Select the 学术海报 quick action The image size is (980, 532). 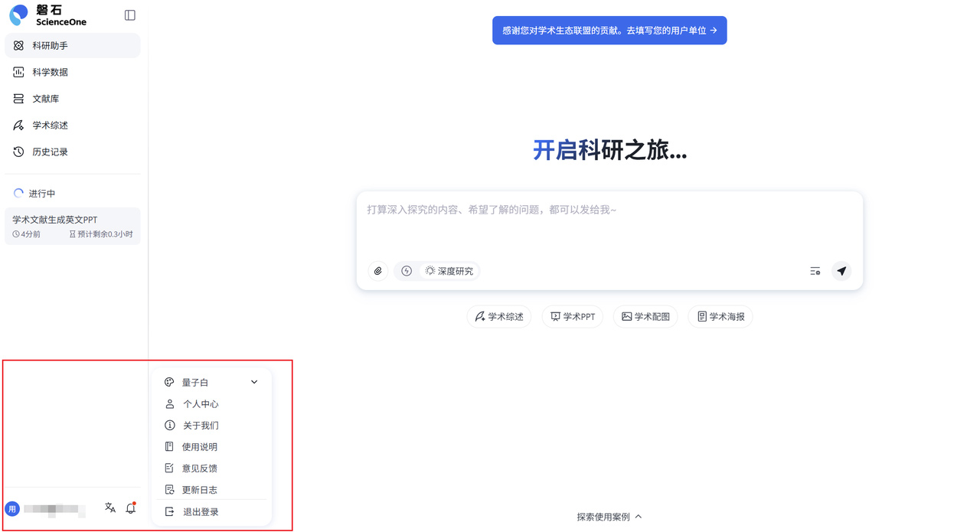click(x=720, y=316)
